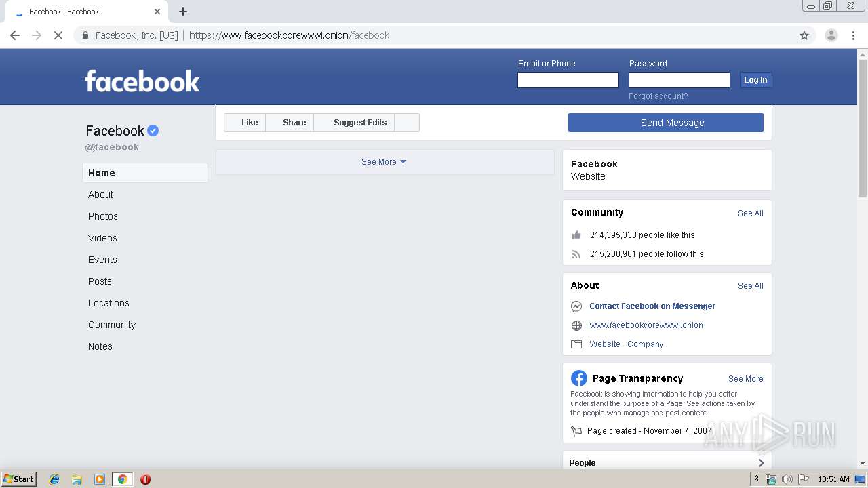Click the browser back arrow
This screenshot has width=868, height=488.
15,35
